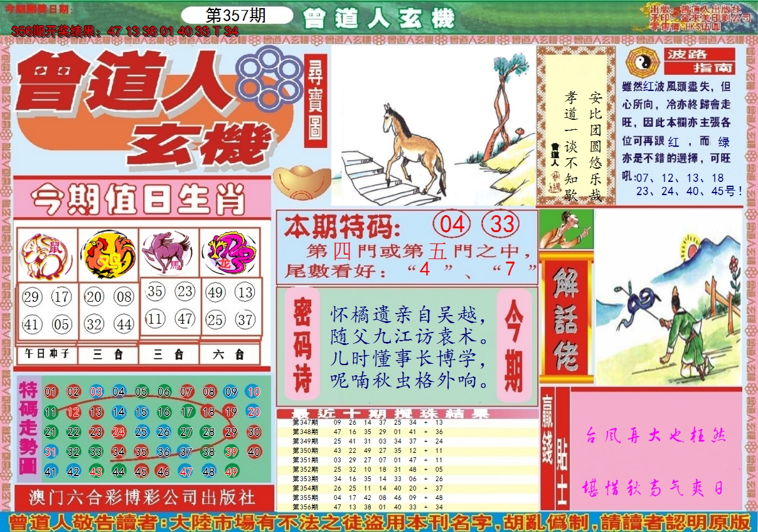This screenshot has width=758, height=532.
Task: Click the vertical couplet 孝道一谈不知歇
Action: click(570, 147)
